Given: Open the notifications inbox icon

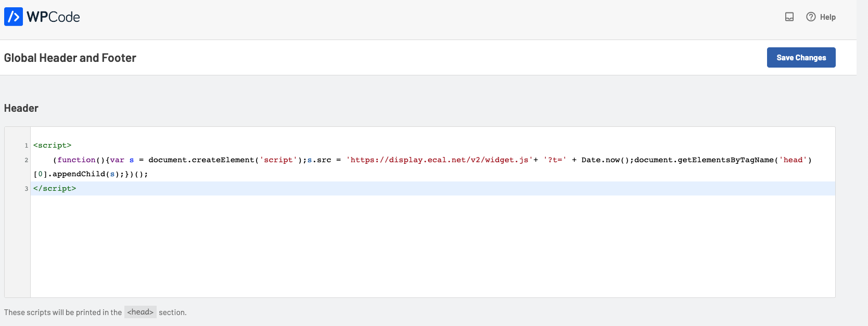Looking at the screenshot, I should coord(789,17).
